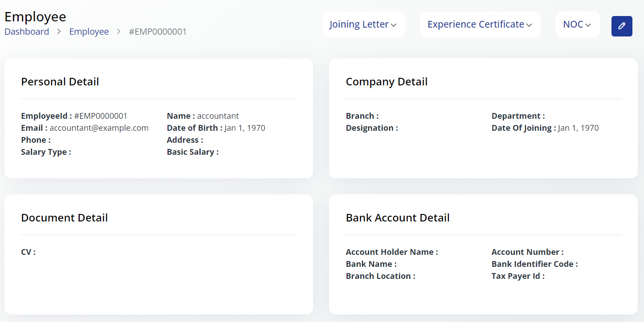The image size is (644, 322).
Task: Click the Bank Account Detail heading
Action: point(398,218)
